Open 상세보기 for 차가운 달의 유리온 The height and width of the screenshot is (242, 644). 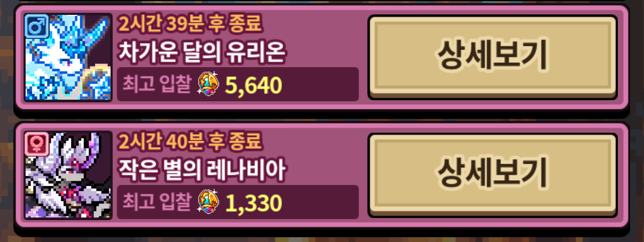[x=493, y=55]
